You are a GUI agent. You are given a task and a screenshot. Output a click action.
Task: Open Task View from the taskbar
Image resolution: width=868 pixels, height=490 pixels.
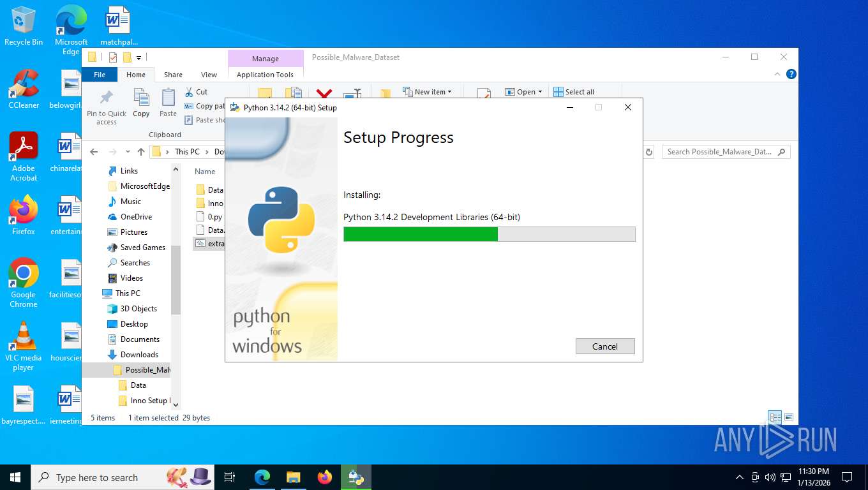pyautogui.click(x=230, y=477)
